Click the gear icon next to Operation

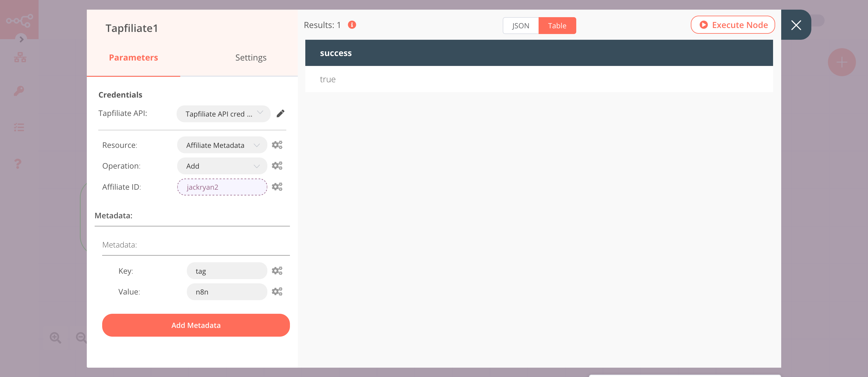[x=277, y=166]
